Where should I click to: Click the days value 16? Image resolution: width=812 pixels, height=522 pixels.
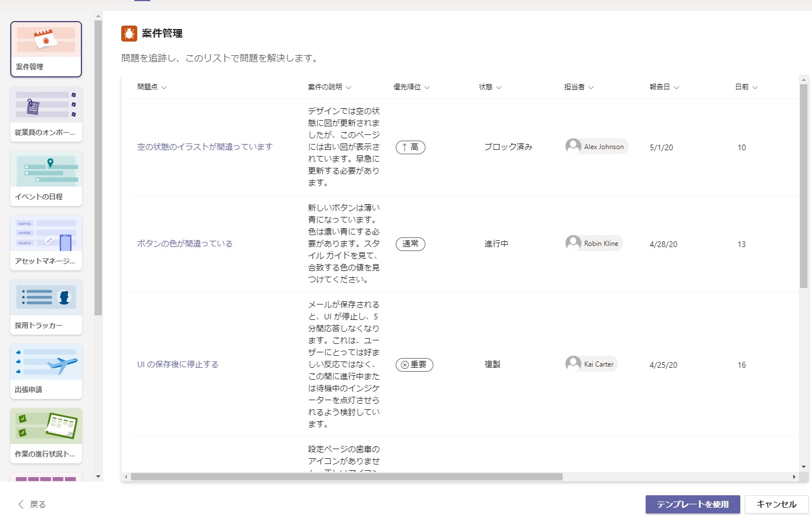tap(741, 365)
